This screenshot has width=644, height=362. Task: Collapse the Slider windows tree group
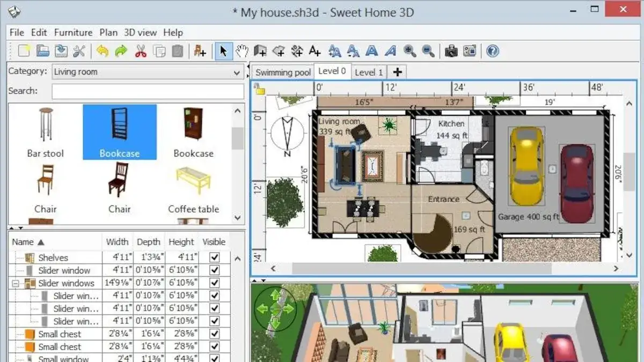point(16,283)
